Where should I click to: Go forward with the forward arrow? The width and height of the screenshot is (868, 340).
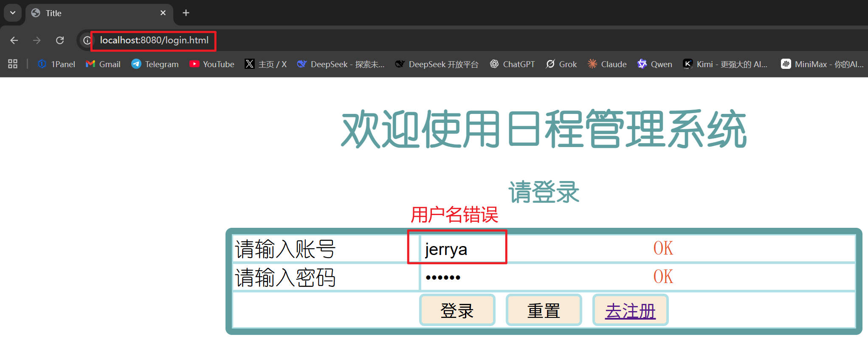point(37,40)
